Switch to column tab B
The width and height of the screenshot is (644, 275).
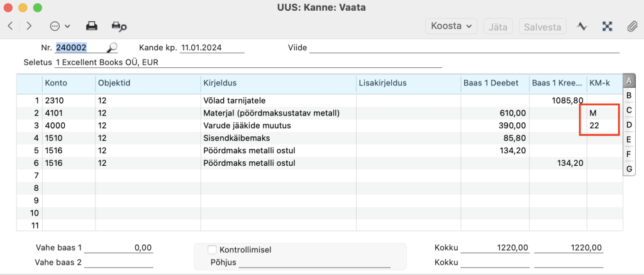pos(628,95)
